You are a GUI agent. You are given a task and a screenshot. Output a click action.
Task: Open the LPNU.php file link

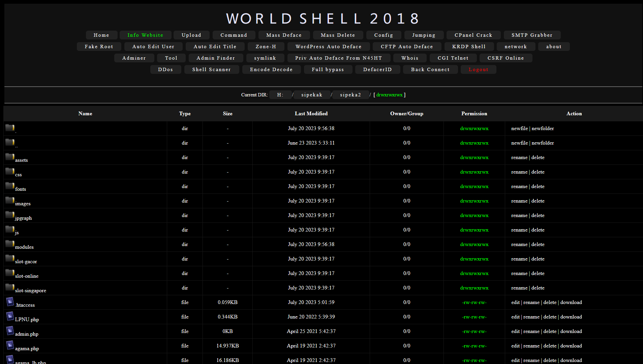click(27, 320)
